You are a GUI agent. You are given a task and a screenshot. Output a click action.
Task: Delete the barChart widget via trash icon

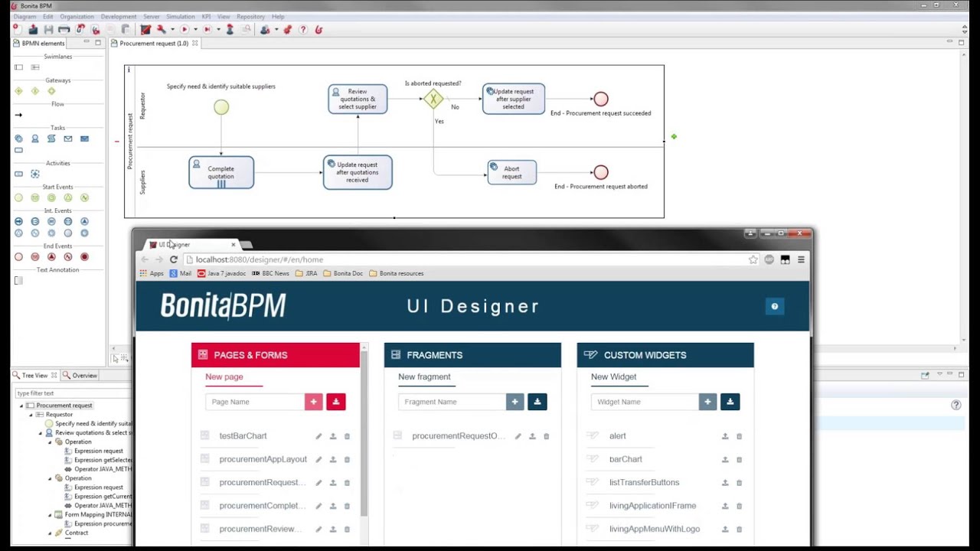coord(739,460)
